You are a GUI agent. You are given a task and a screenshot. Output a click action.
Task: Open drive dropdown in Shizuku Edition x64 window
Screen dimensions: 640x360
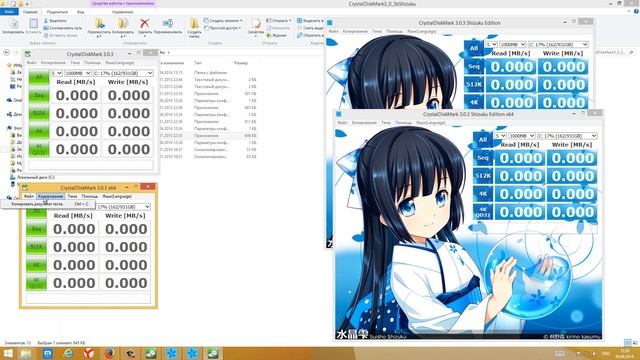567,136
